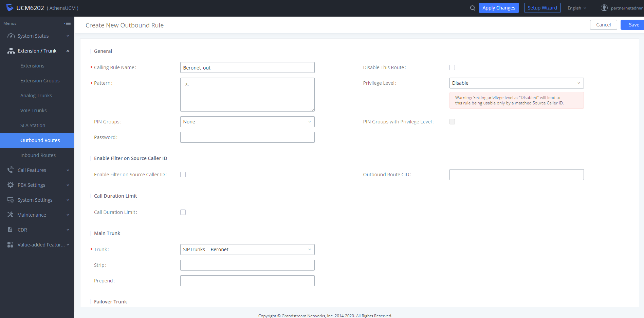
Task: Click the user avatar icon in header
Action: 604,8
